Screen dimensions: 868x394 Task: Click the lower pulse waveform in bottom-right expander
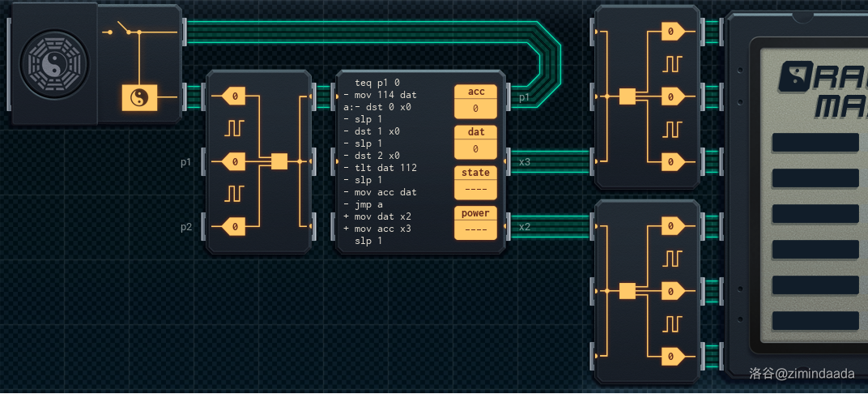click(672, 323)
